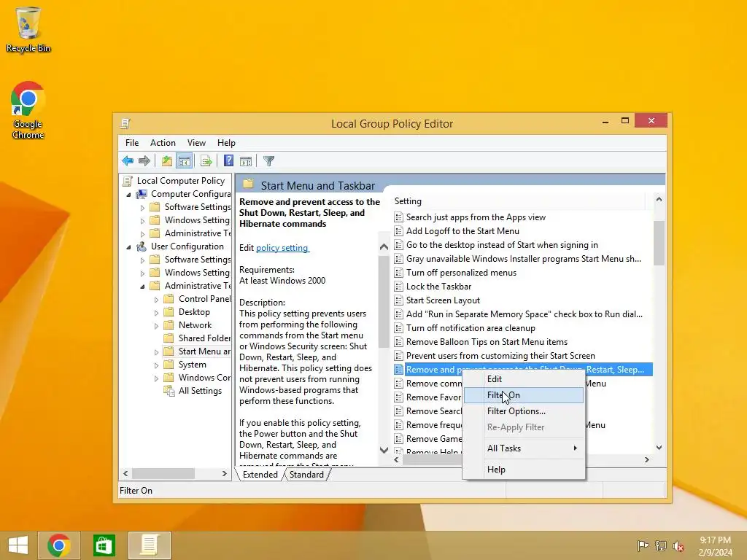The height and width of the screenshot is (560, 747).
Task: Click the icon beside Add Logoff to the Start Menu
Action: (399, 231)
